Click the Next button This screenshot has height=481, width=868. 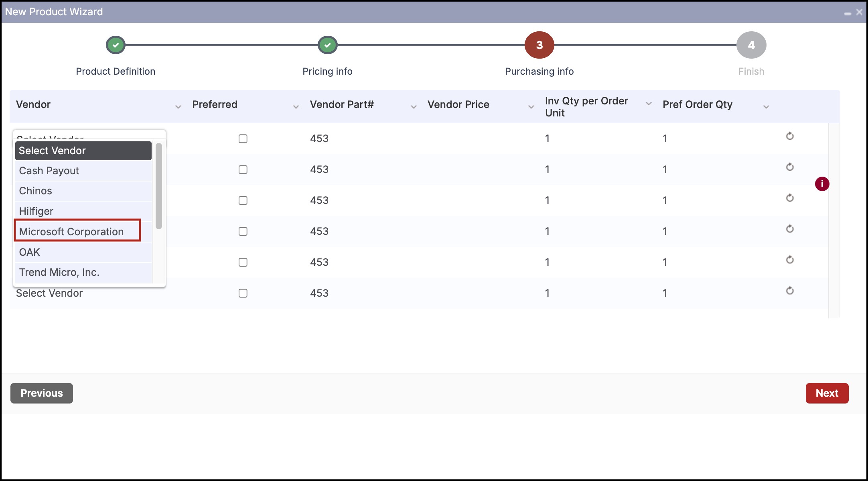pyautogui.click(x=827, y=393)
